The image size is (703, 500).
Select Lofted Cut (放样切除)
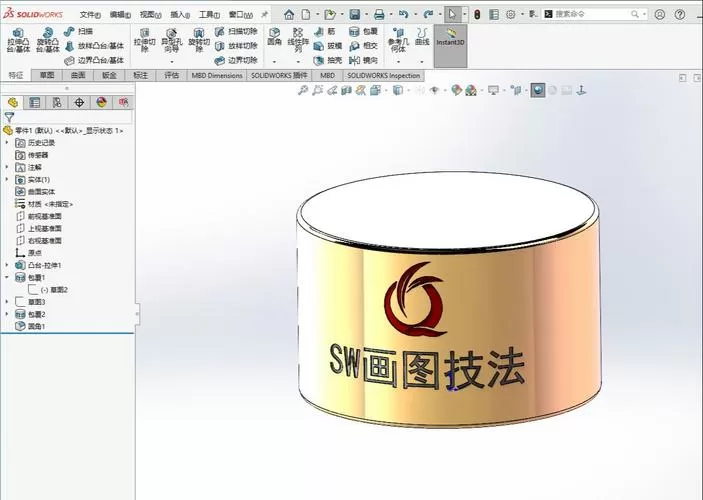click(236, 46)
